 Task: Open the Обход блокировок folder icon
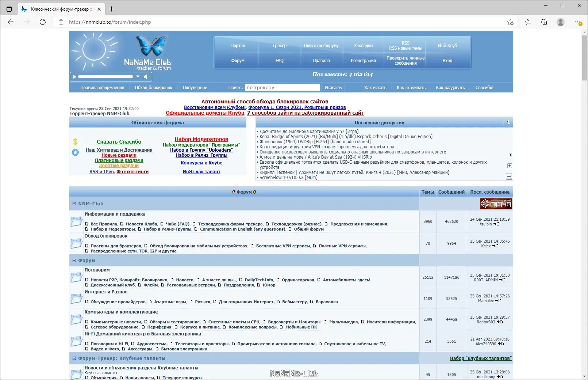(x=76, y=243)
